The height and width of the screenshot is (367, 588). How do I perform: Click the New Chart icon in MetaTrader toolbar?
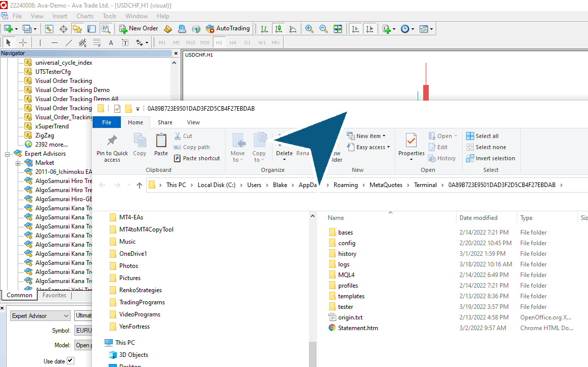pos(8,29)
